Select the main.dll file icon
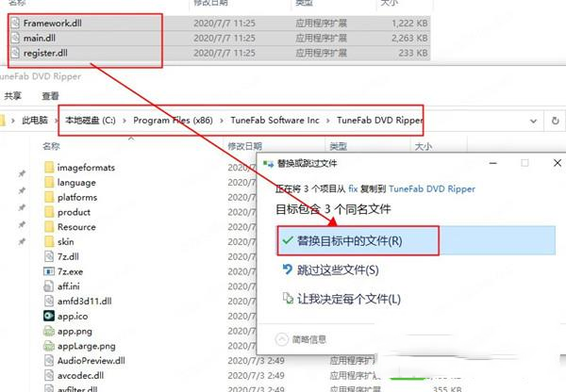This screenshot has width=566, height=392. [x=16, y=37]
